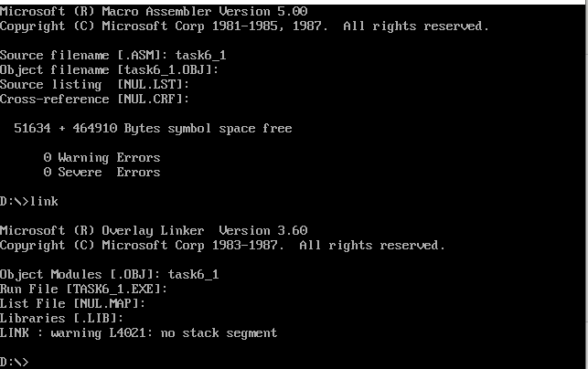The image size is (588, 369).
Task: Click the typed task6_1 after Source filename
Action: [x=200, y=56]
